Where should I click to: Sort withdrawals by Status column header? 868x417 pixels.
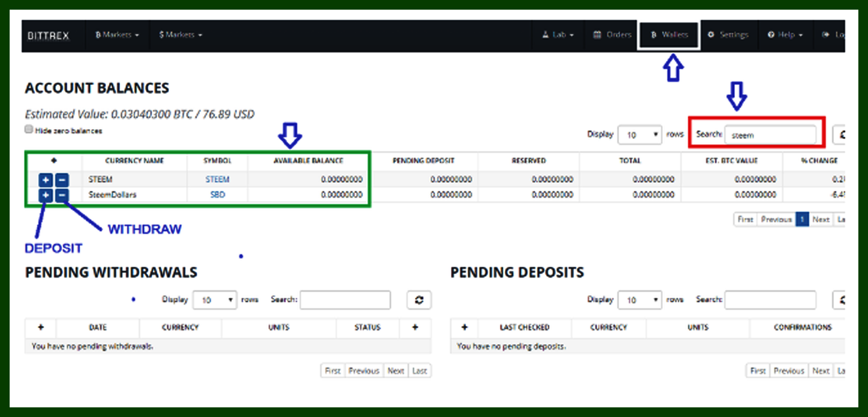(367, 327)
